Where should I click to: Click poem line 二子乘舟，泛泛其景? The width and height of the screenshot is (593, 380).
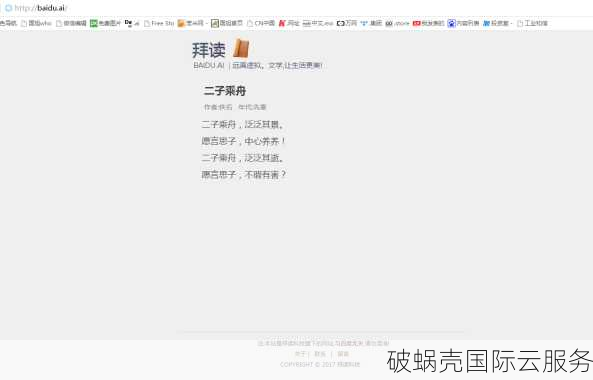coord(242,124)
